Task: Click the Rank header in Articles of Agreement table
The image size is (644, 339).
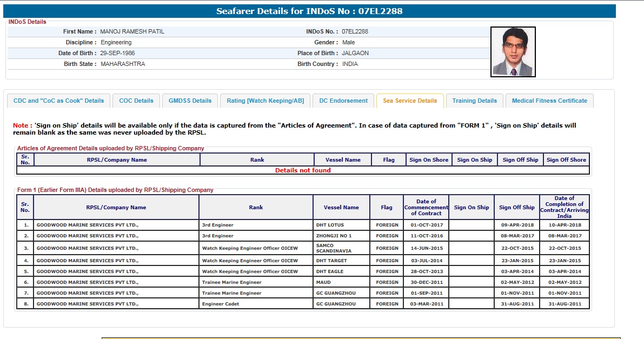Action: [257, 159]
